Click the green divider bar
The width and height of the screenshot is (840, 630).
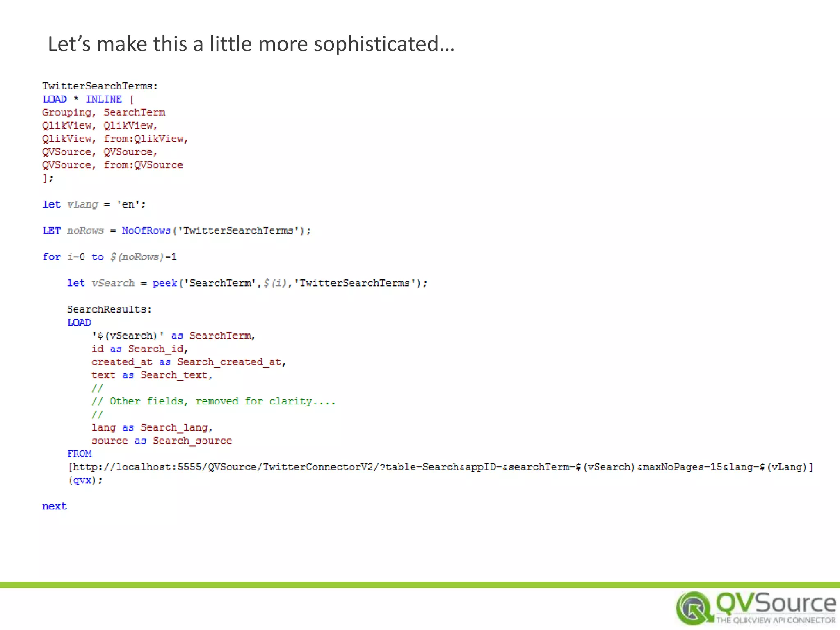click(420, 584)
